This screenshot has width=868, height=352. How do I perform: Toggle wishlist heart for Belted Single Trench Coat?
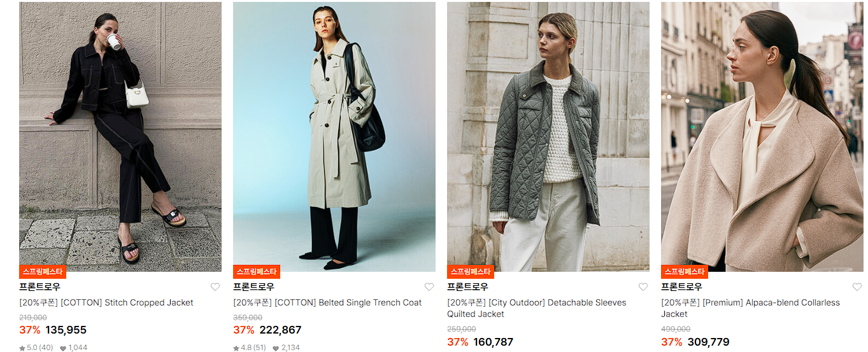(x=429, y=287)
